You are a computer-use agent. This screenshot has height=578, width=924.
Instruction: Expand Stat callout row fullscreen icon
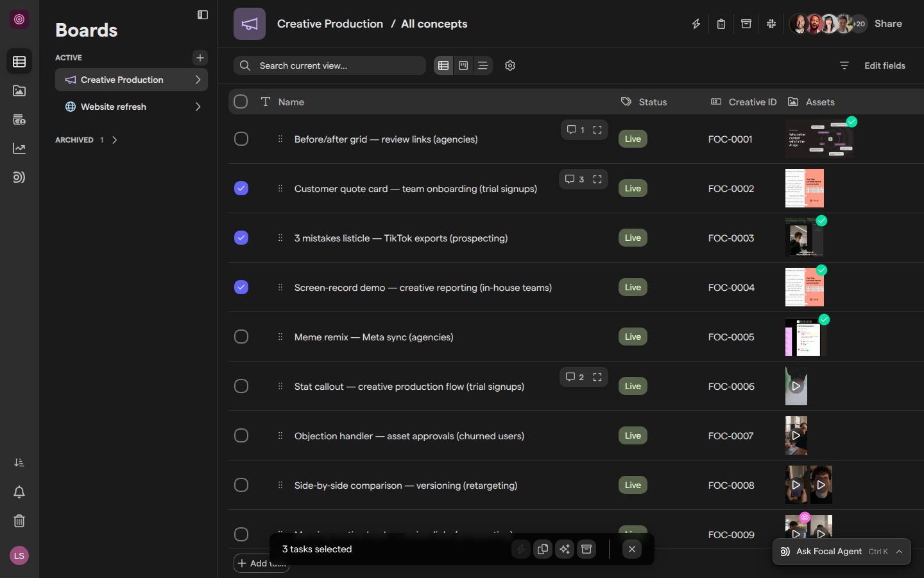597,377
